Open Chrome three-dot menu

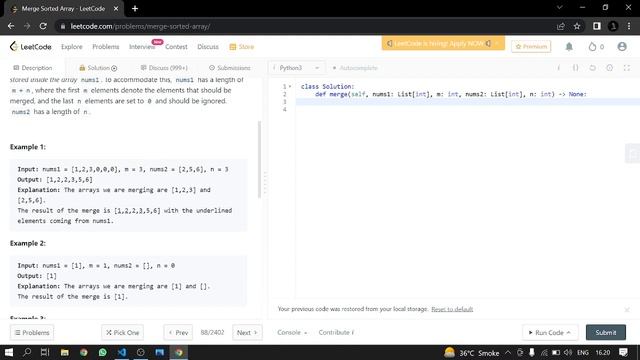pyautogui.click(x=629, y=26)
